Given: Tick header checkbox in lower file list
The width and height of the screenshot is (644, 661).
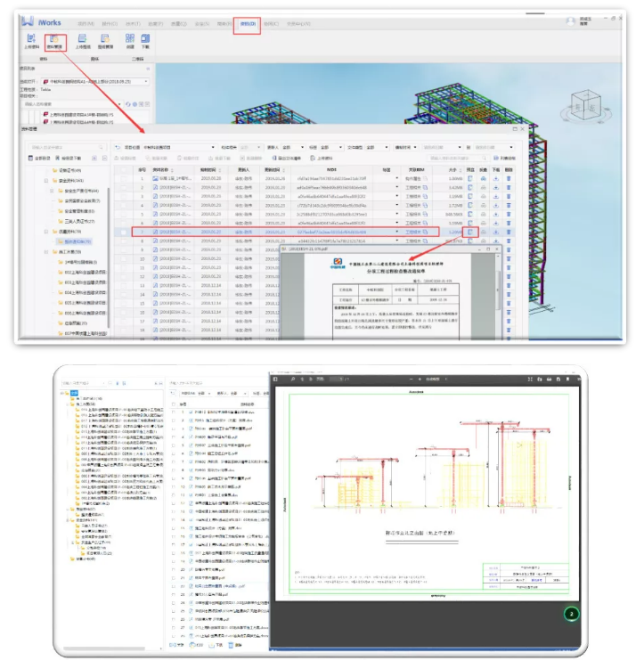Looking at the screenshot, I should pos(173,404).
